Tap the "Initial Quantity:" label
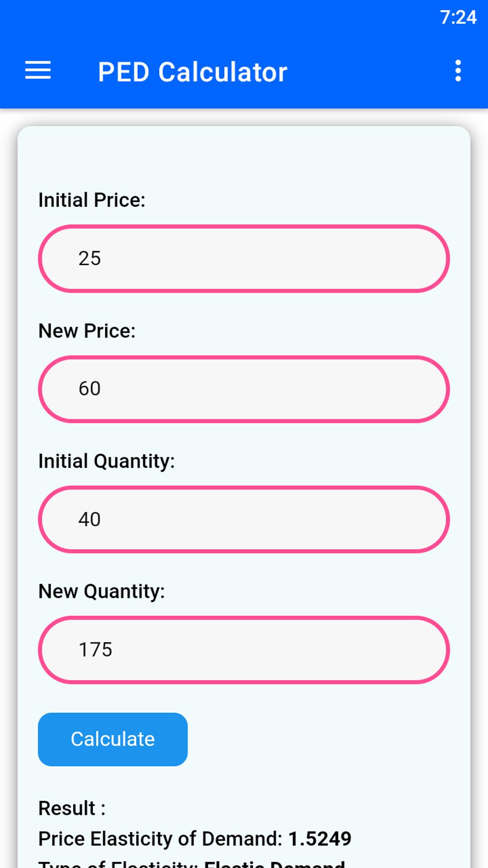 coord(106,461)
